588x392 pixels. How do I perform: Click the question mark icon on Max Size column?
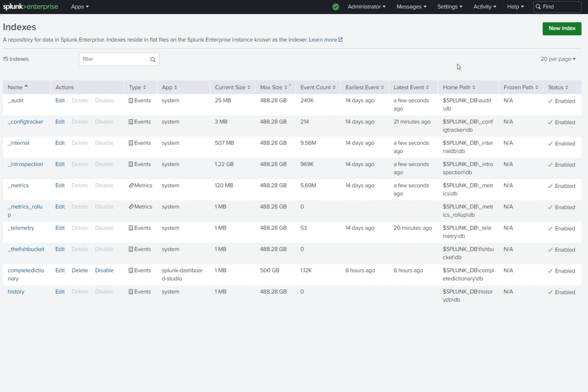289,85
